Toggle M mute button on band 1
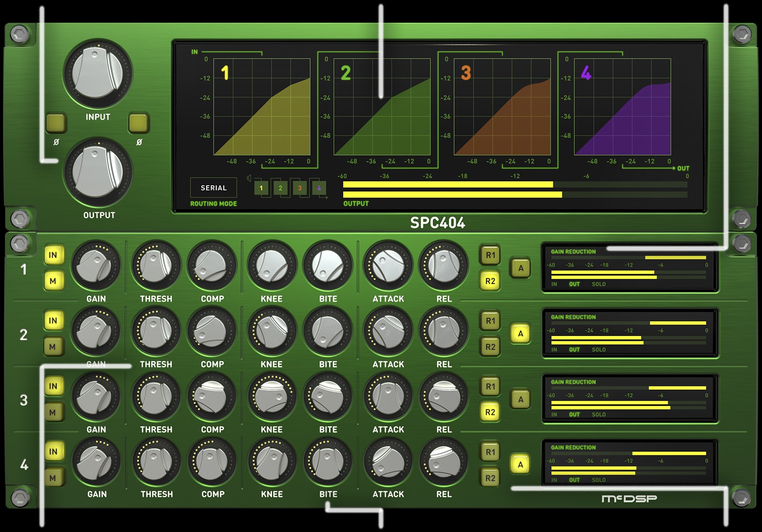Image resolution: width=762 pixels, height=532 pixels. [53, 281]
